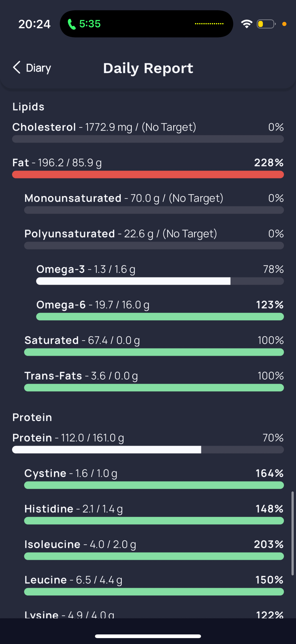Image resolution: width=296 pixels, height=644 pixels.
Task: Select the Cholesterol nutrient row
Action: click(x=148, y=132)
